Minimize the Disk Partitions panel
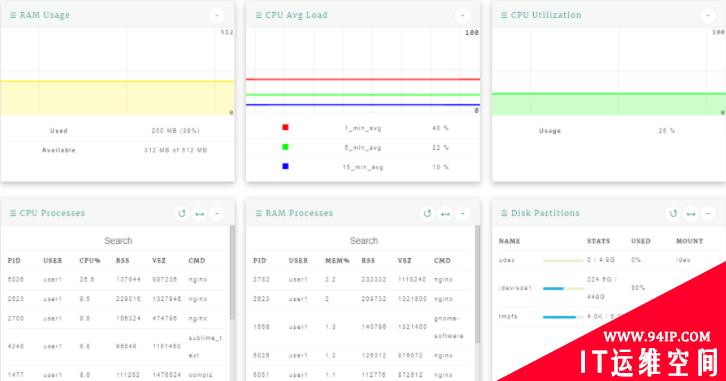The height and width of the screenshot is (381, 726). tap(708, 213)
